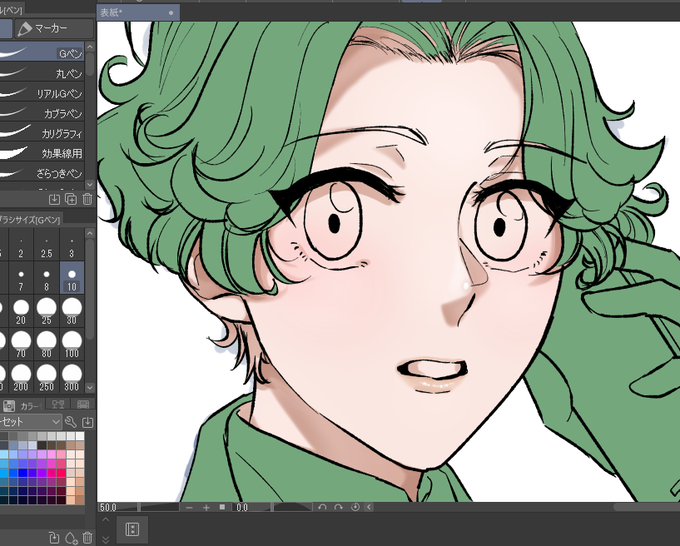The image size is (680, 546).
Task: Set brush size to 20
Action: tap(21, 311)
